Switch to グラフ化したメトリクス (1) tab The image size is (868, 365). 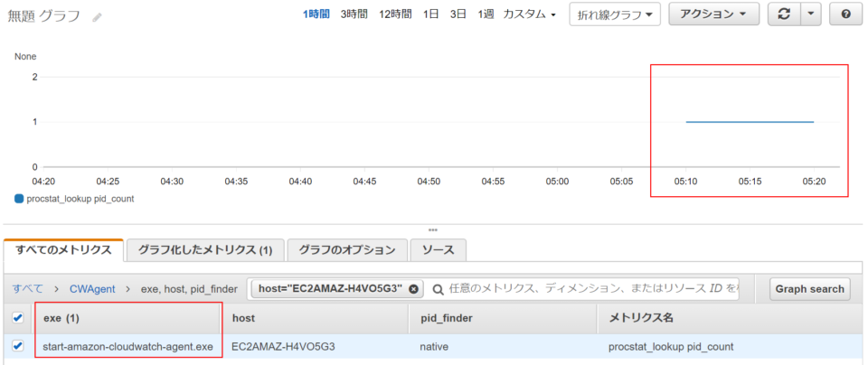point(205,250)
